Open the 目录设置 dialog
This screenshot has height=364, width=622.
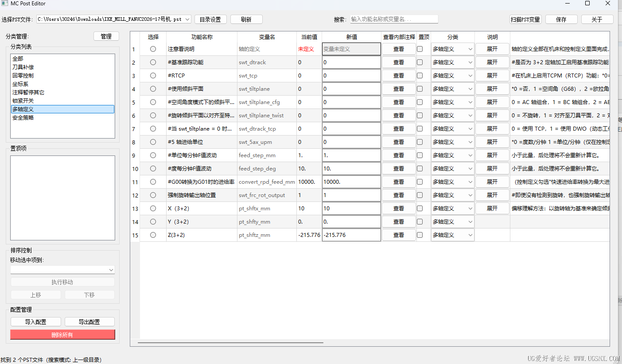(210, 19)
